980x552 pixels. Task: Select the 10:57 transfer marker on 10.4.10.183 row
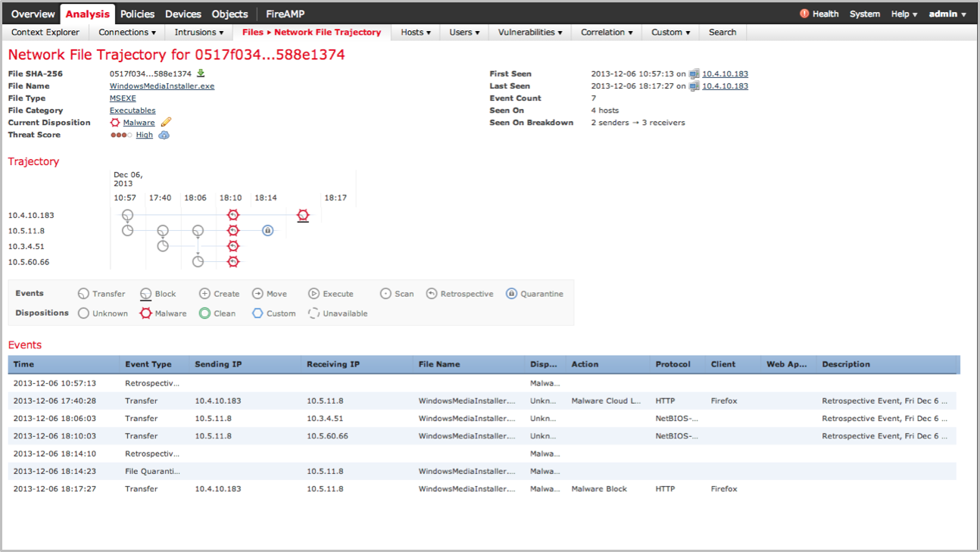127,215
